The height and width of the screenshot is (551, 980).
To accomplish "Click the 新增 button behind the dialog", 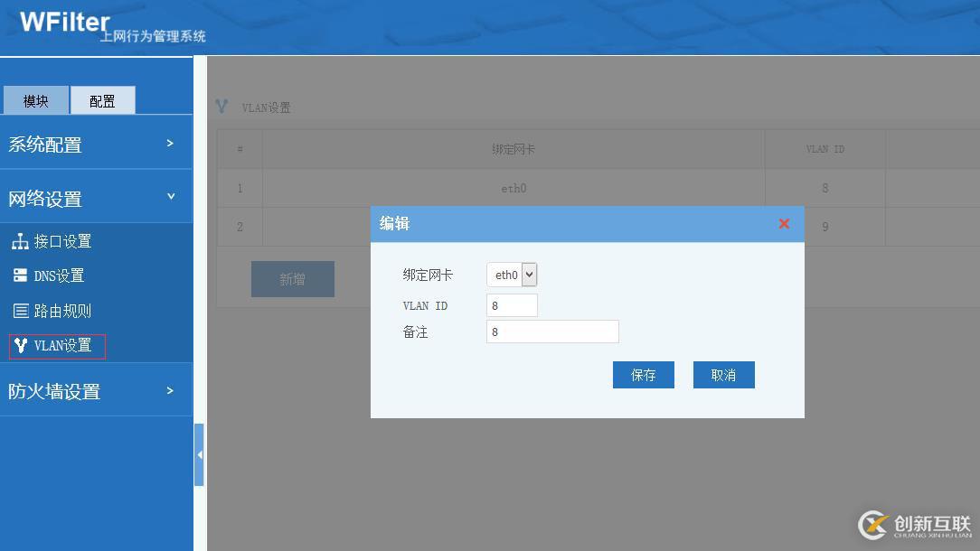I will point(293,279).
